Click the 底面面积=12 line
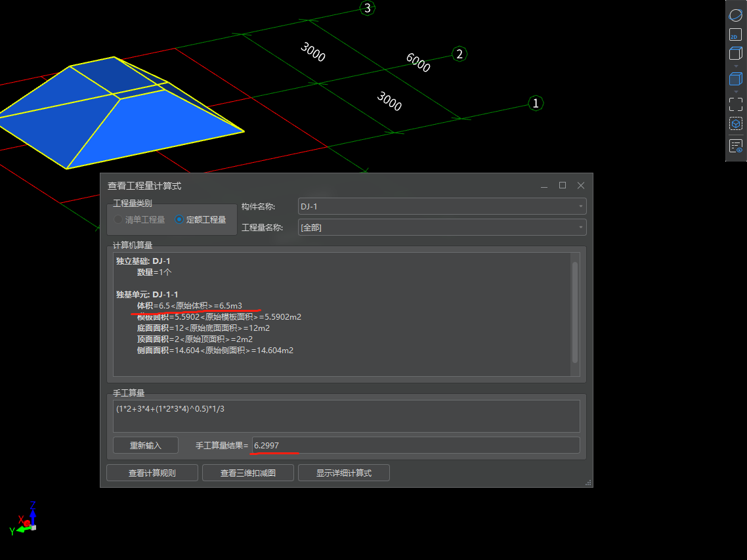Viewport: 747px width, 560px height. pos(203,328)
